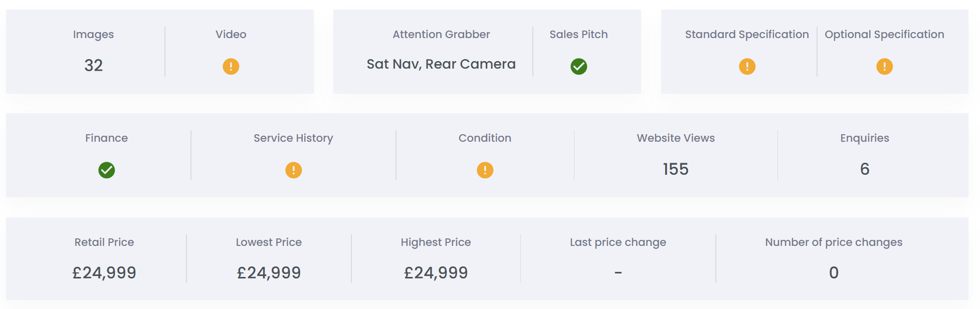Click the Website Views value 155
Image resolution: width=980 pixels, height=309 pixels.
click(x=676, y=169)
